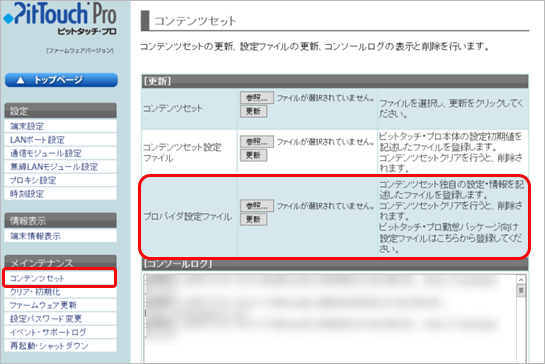Image resolution: width=545 pixels, height=364 pixels.
Task: Click 更新 button for コンテンツセット row
Action: (253, 111)
